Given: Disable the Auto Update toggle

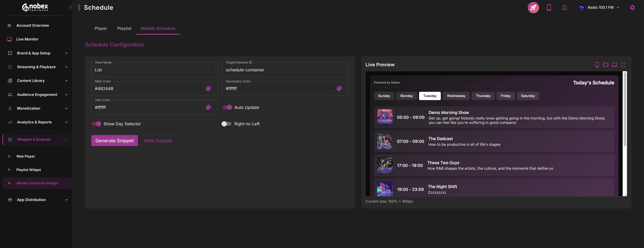Looking at the screenshot, I should 227,107.
